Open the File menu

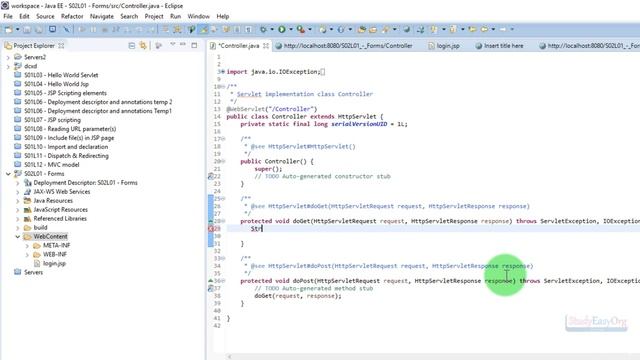[x=8, y=16]
